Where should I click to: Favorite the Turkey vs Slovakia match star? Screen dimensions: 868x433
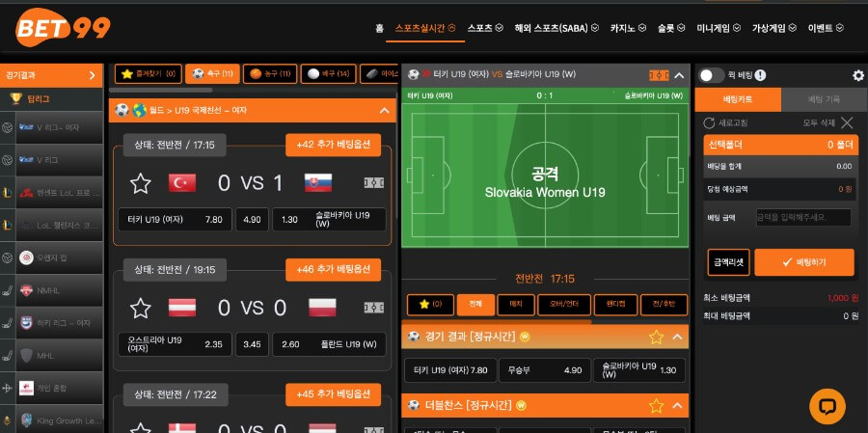(141, 183)
